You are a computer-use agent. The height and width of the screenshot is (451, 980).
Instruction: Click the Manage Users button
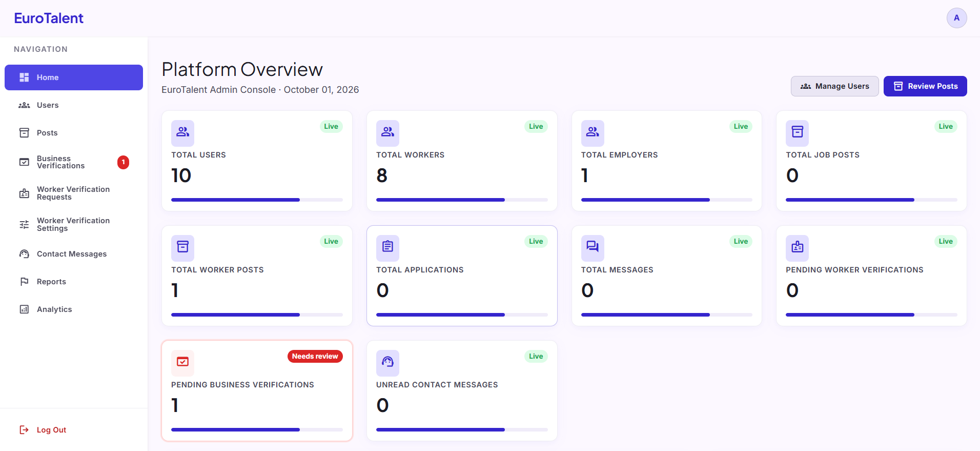coord(834,86)
